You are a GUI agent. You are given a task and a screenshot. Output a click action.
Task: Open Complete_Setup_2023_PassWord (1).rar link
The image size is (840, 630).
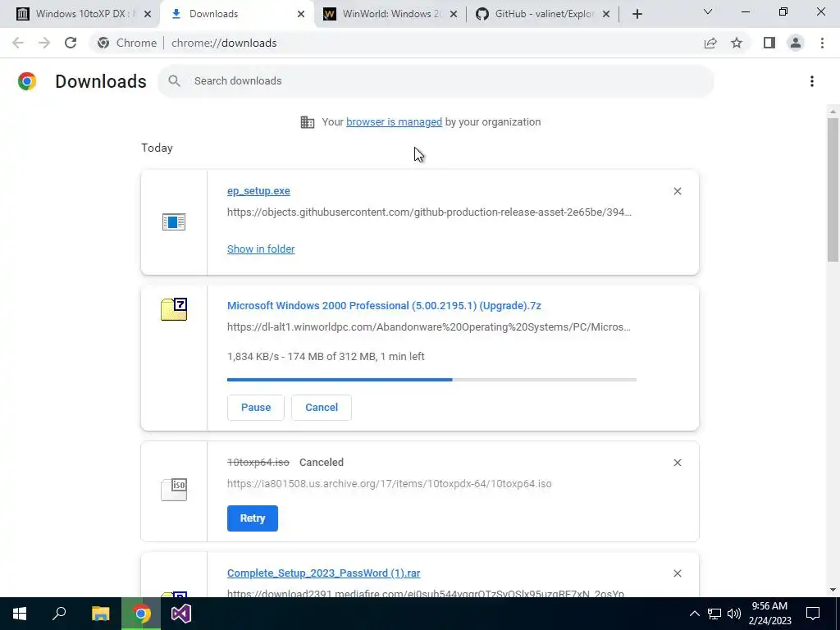(323, 573)
